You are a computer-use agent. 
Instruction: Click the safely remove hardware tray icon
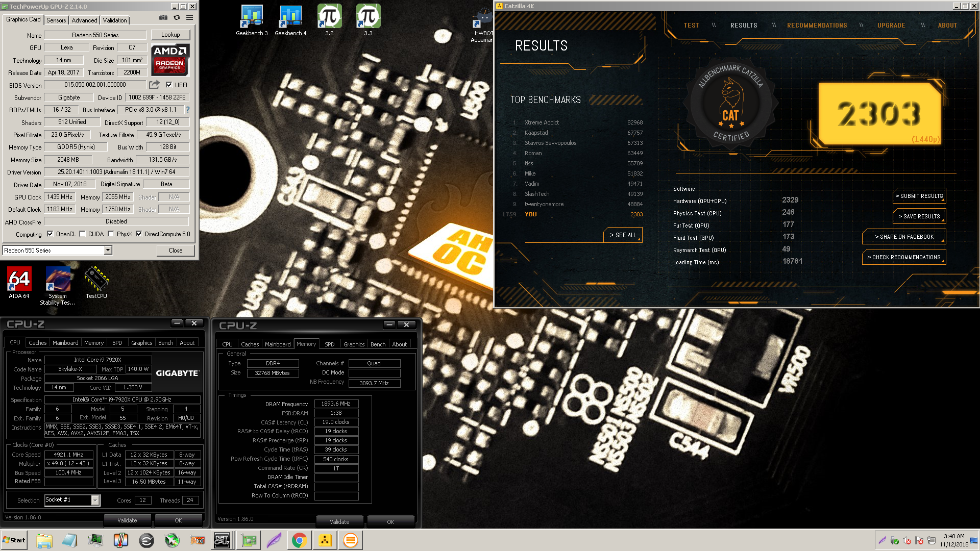(895, 541)
